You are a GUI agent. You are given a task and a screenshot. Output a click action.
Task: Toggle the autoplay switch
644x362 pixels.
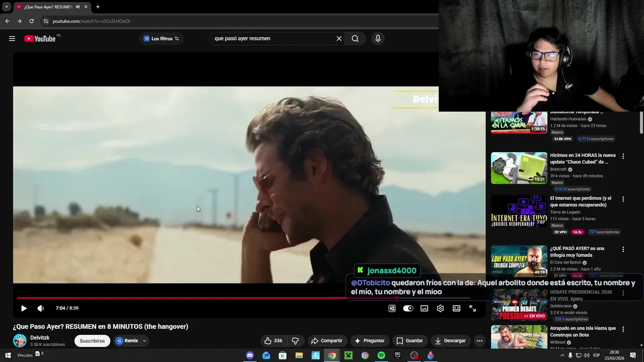click(408, 308)
